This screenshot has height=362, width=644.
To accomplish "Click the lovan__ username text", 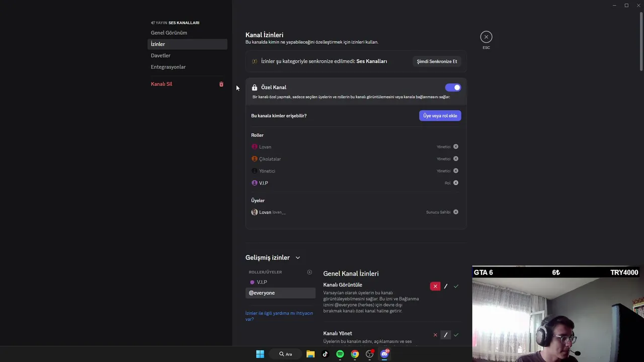I will point(279,212).
